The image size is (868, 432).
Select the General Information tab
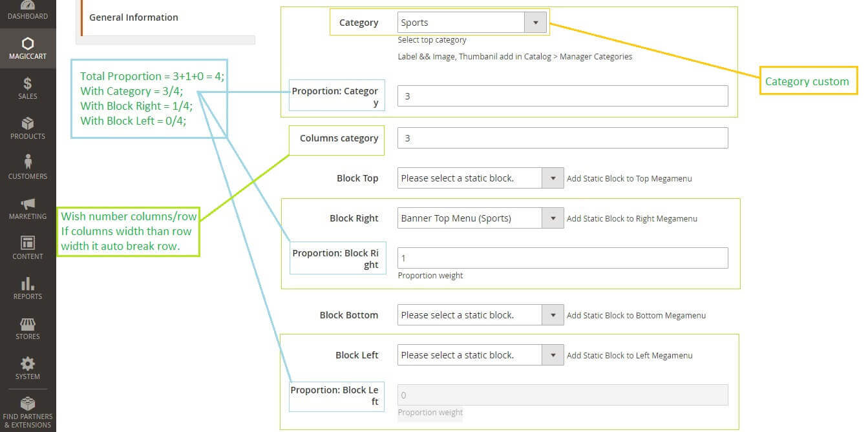click(x=134, y=17)
